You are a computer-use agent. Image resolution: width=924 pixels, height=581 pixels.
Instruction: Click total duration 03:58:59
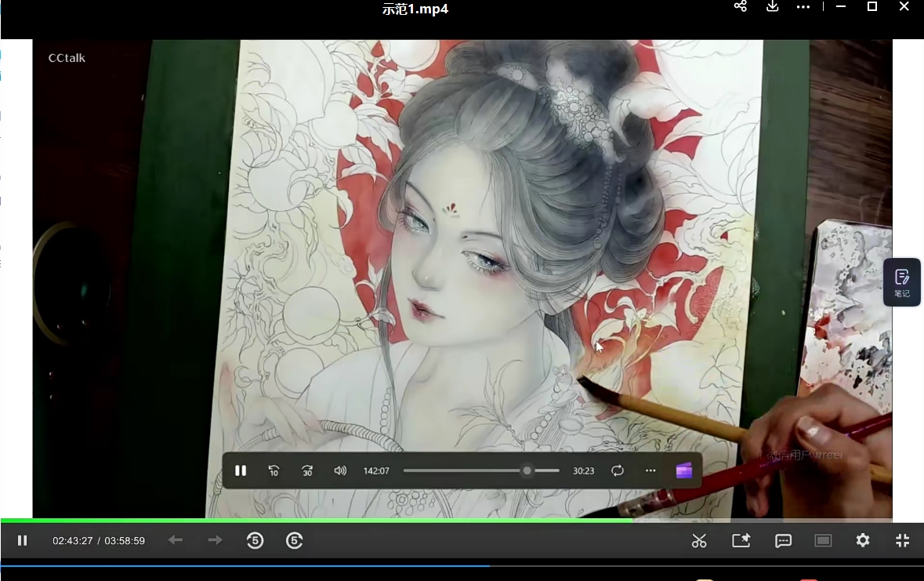tap(125, 541)
